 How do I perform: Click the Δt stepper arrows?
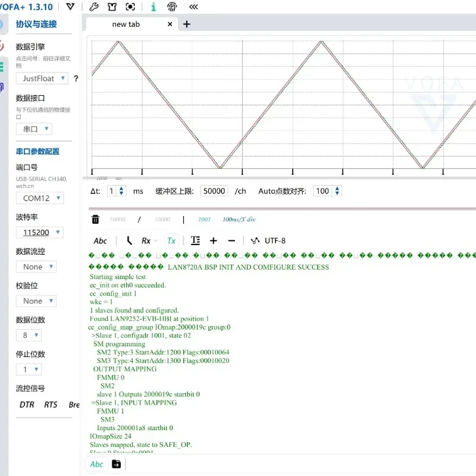(x=121, y=191)
